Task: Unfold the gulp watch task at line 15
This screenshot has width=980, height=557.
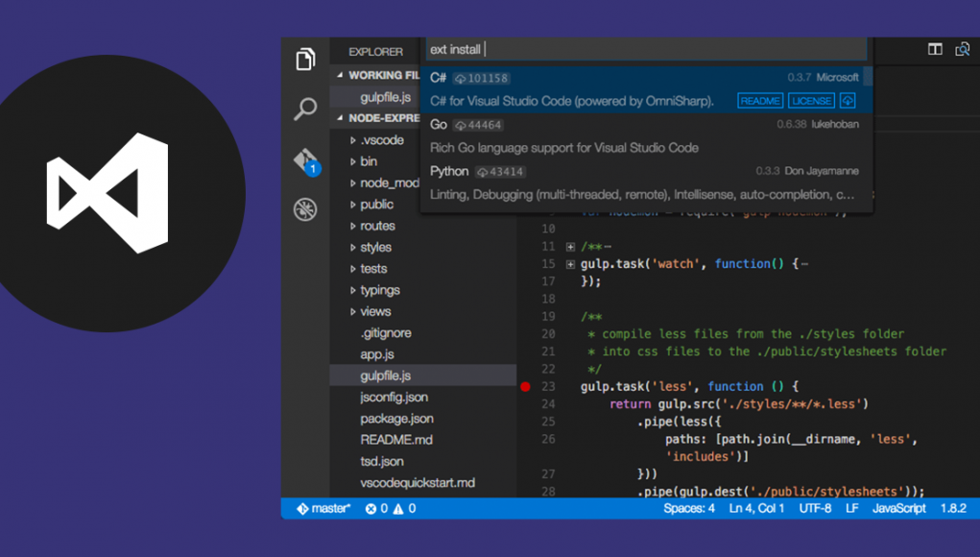Action: pos(570,264)
